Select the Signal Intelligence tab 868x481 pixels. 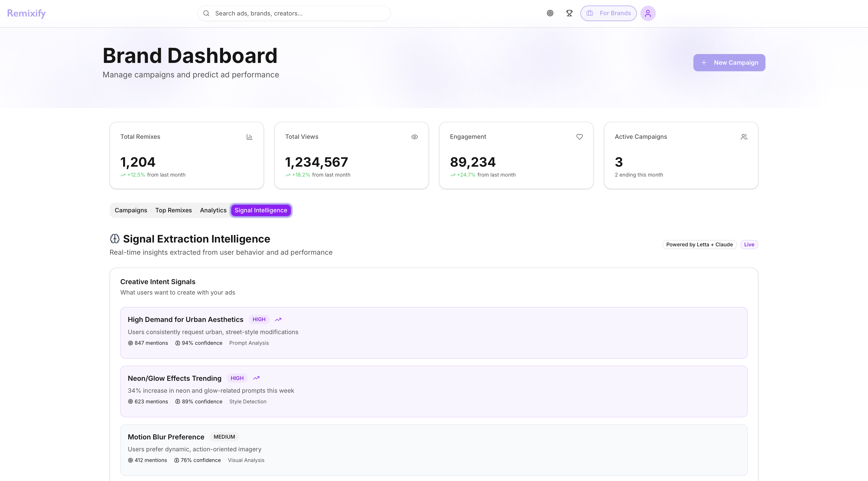261,210
